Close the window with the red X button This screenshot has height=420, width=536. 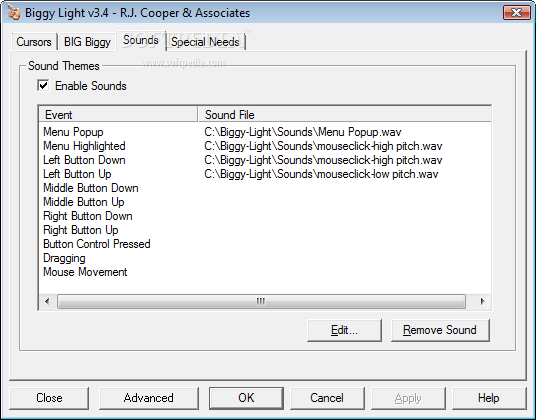click(x=517, y=13)
